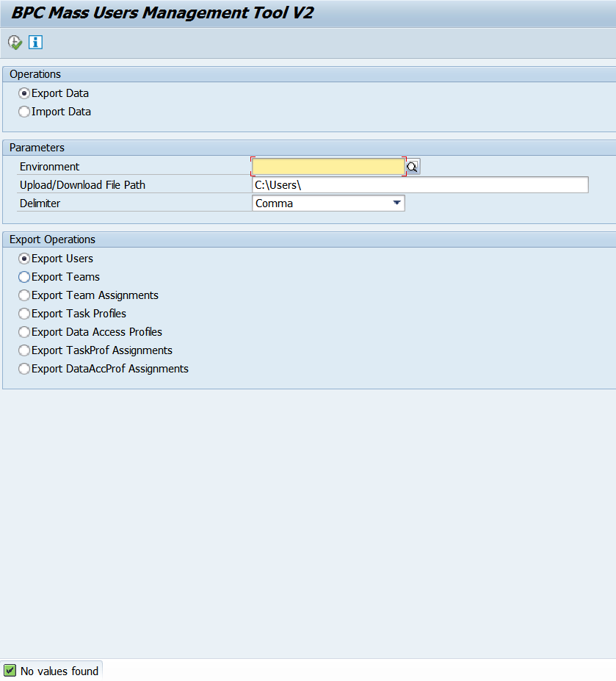Open Environment search help icon
The width and height of the screenshot is (616, 681).
[413, 167]
